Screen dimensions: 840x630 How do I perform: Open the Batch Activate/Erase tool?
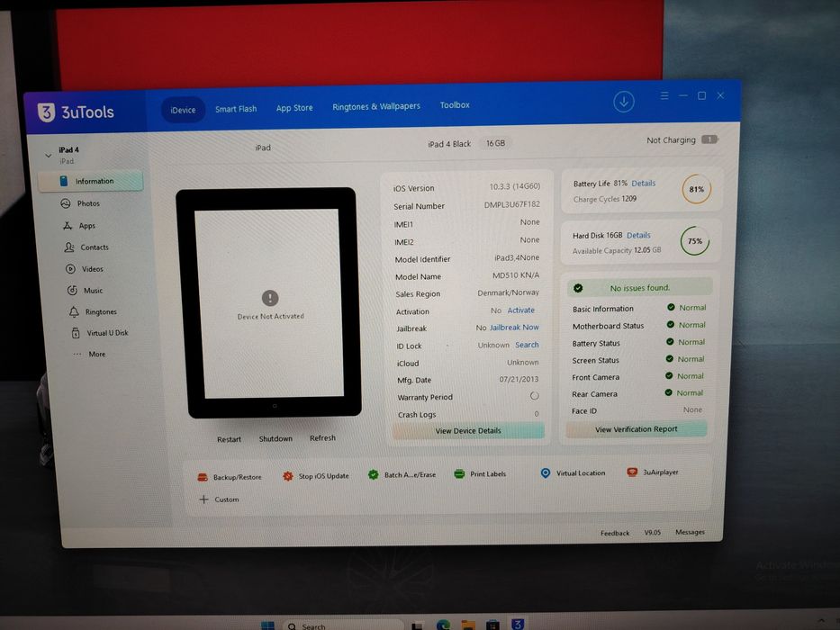(x=402, y=474)
